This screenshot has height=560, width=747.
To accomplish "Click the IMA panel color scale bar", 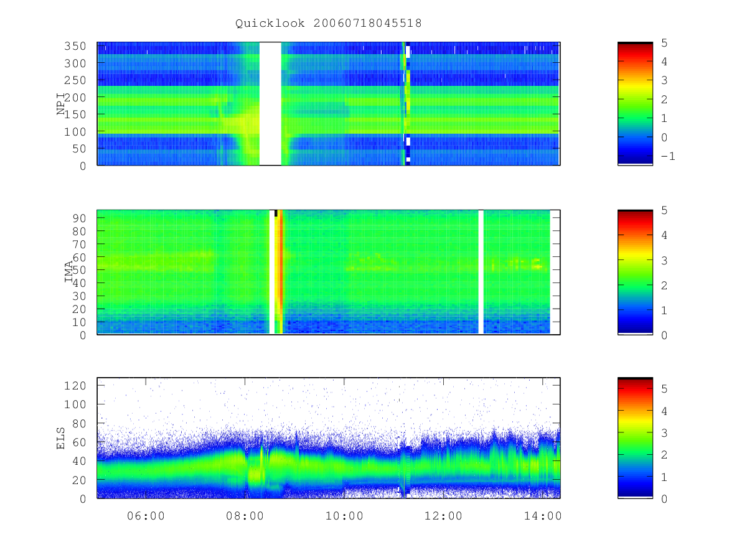I will coord(635,272).
